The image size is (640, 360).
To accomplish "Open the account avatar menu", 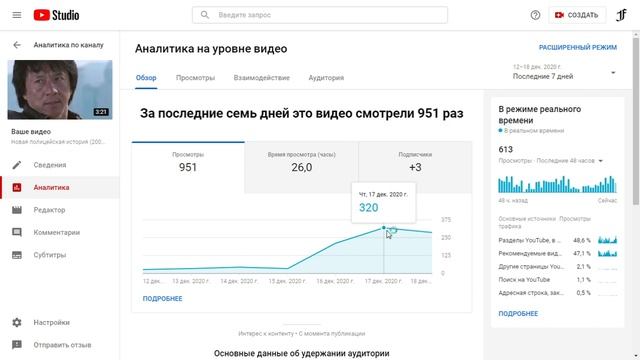I will click(621, 15).
